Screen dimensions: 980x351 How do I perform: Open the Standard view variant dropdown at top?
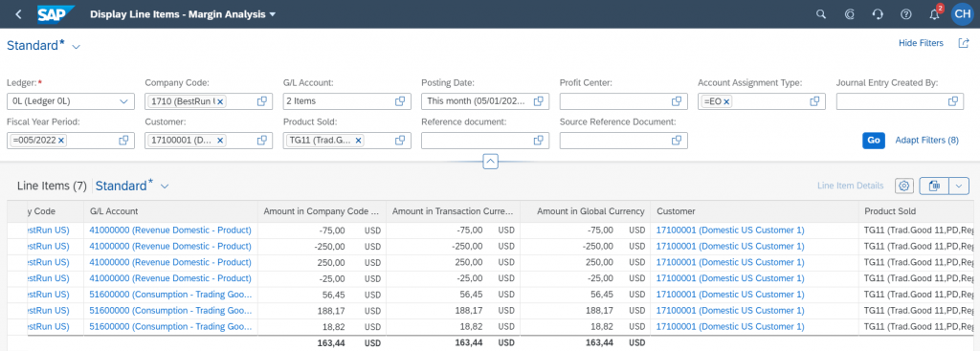[x=77, y=46]
